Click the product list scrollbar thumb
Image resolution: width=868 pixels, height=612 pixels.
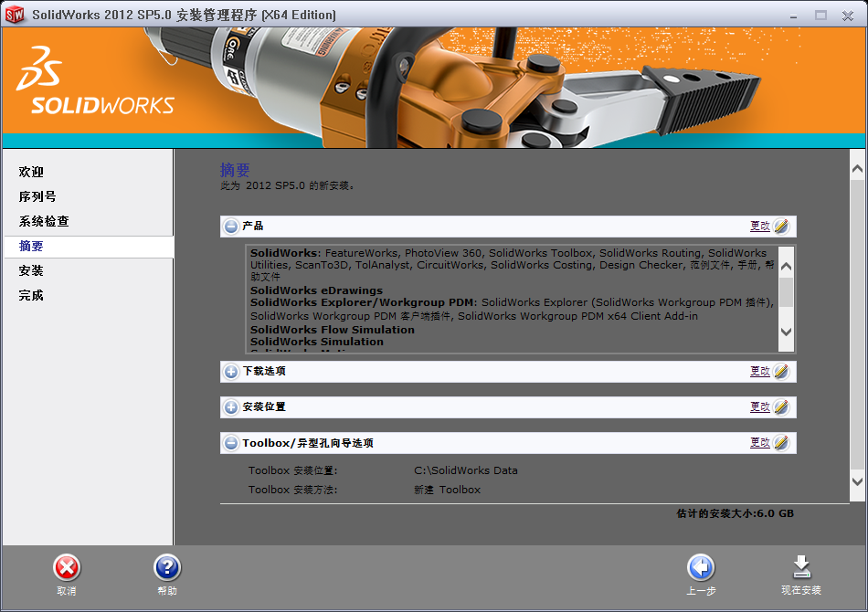coord(786,291)
